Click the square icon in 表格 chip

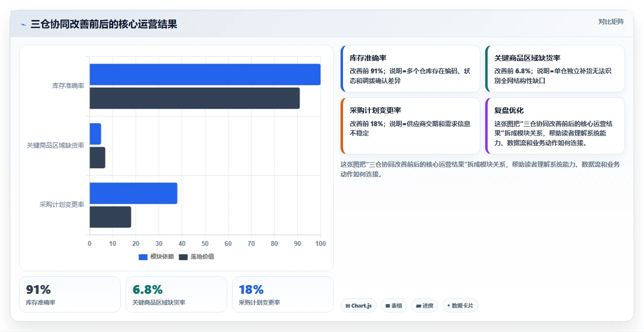click(x=387, y=306)
